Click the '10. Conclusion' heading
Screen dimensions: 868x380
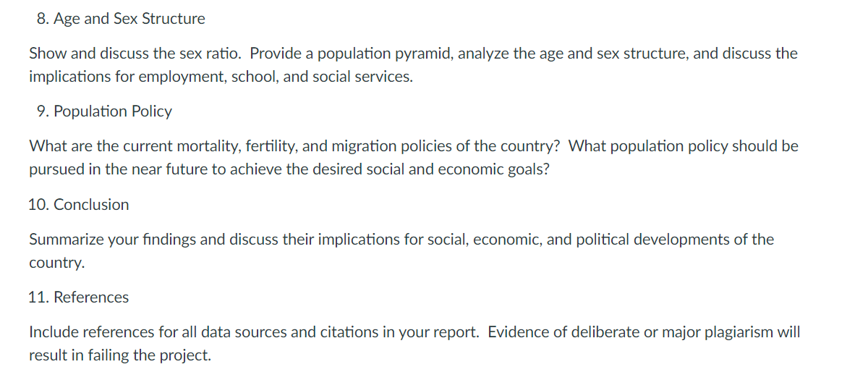coord(79,205)
